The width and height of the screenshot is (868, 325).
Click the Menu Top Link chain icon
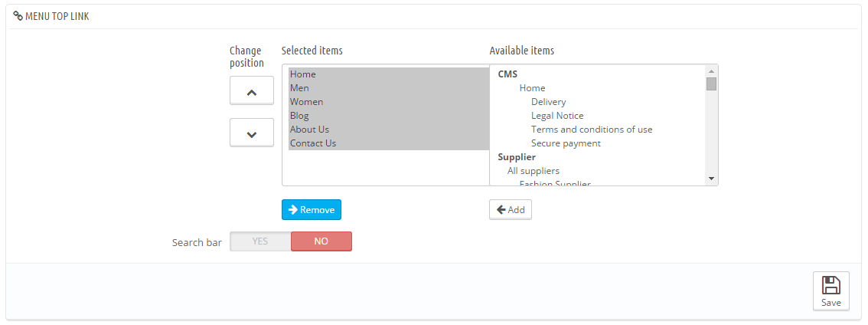pyautogui.click(x=18, y=17)
